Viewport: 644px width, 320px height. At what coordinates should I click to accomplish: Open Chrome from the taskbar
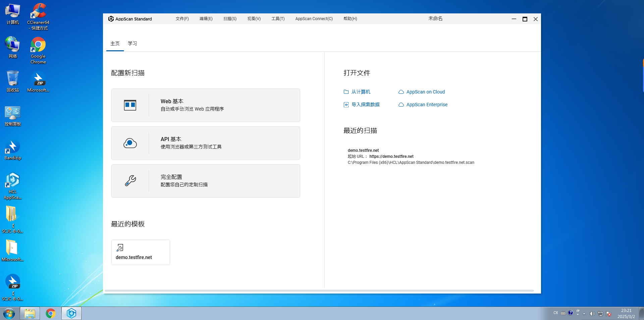[x=51, y=314]
